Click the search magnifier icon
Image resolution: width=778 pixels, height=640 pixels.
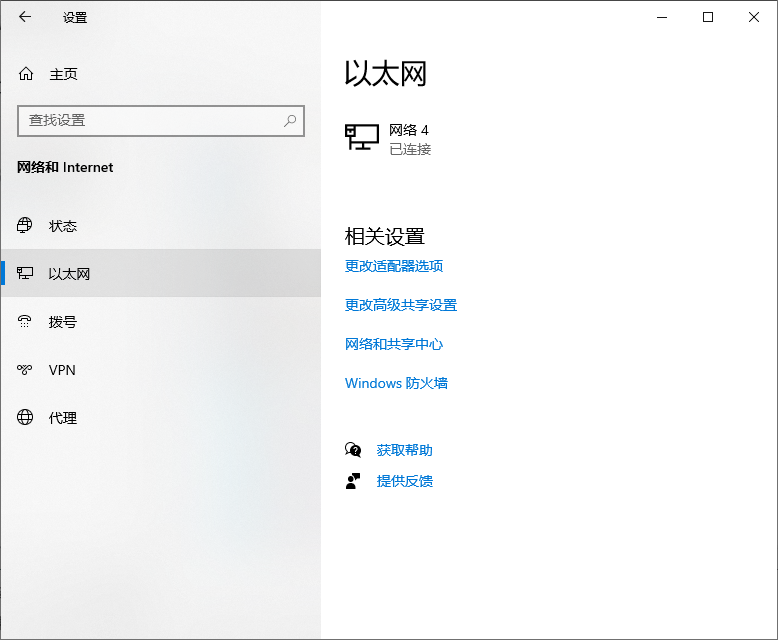tap(290, 121)
